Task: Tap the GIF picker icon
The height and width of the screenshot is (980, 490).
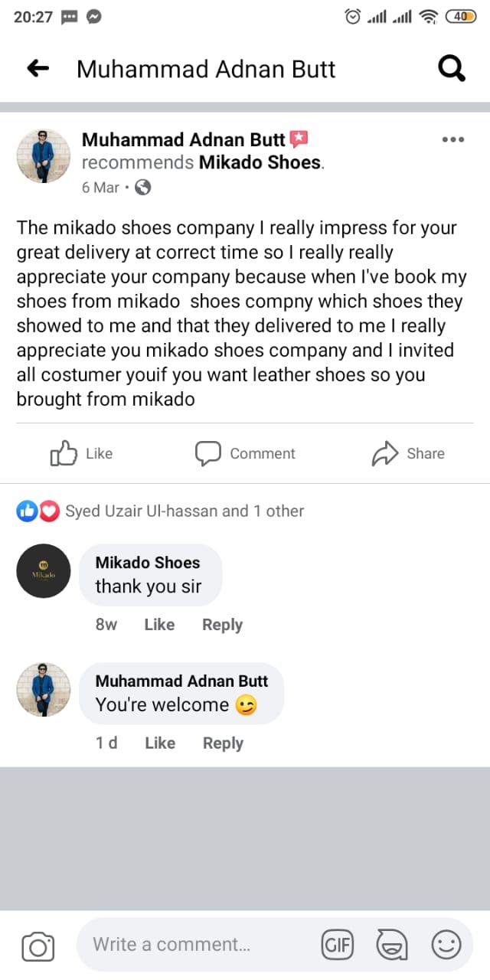Action: (338, 945)
